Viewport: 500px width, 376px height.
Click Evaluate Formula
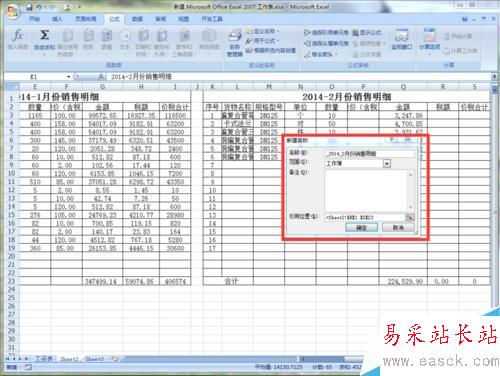pos(367,54)
